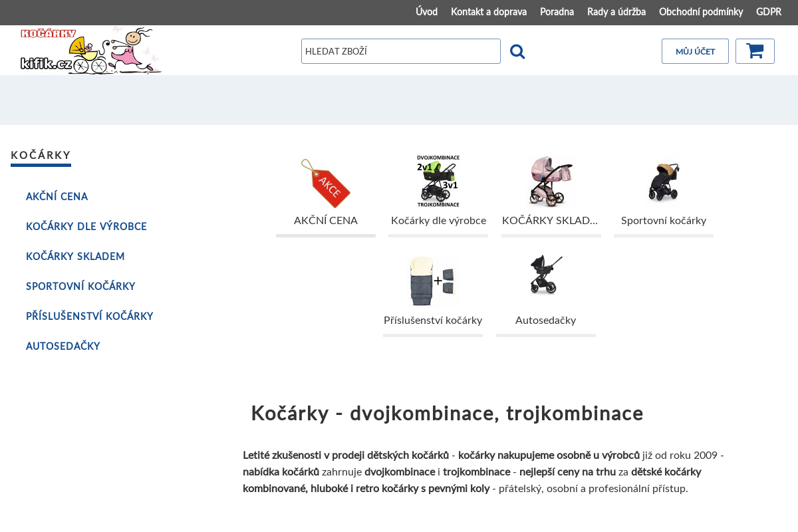Open the pink pram KOČÁRKY SKLADEM icon
The image size is (798, 532).
(551, 181)
